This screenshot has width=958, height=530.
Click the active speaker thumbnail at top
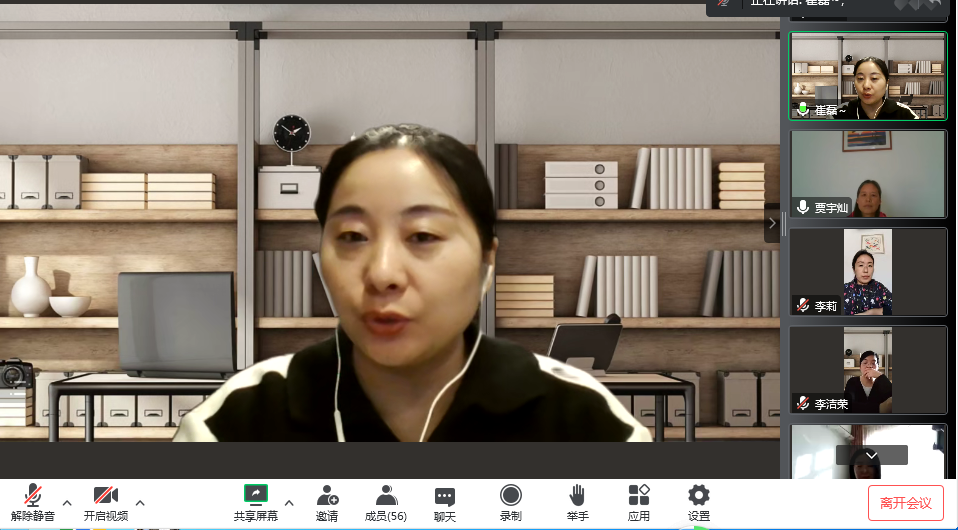pos(867,76)
